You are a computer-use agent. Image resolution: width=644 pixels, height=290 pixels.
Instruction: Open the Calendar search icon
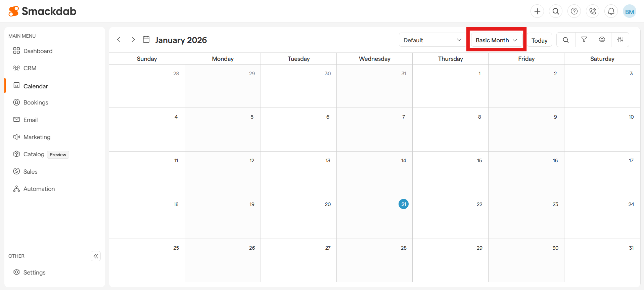[x=565, y=39]
